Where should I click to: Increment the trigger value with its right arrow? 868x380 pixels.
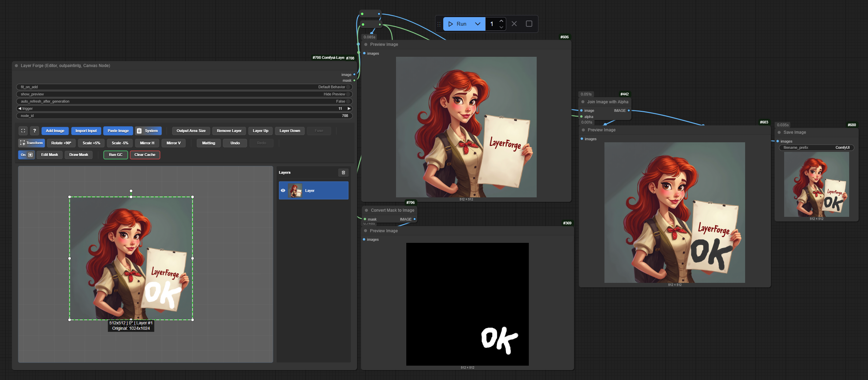click(x=349, y=108)
